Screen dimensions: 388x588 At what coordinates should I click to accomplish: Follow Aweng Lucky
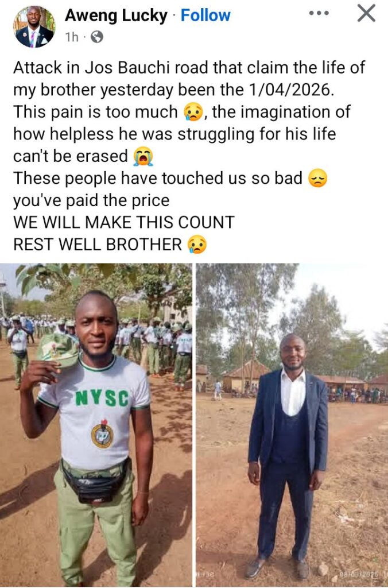tap(205, 16)
